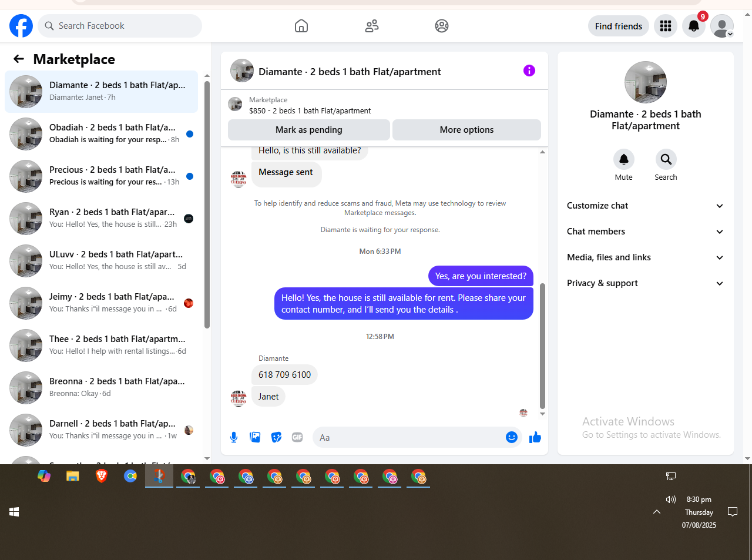Viewport: 752px width, 560px height.
Task: Launch Copilot from the taskbar
Action: point(44,477)
